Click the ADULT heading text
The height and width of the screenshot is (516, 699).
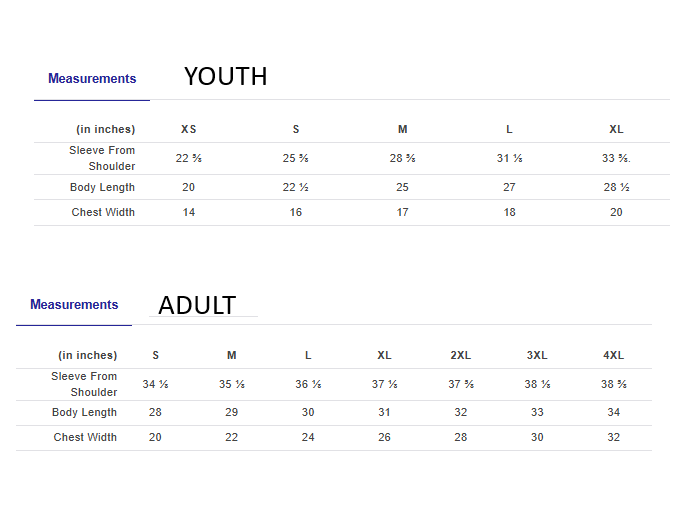point(197,305)
